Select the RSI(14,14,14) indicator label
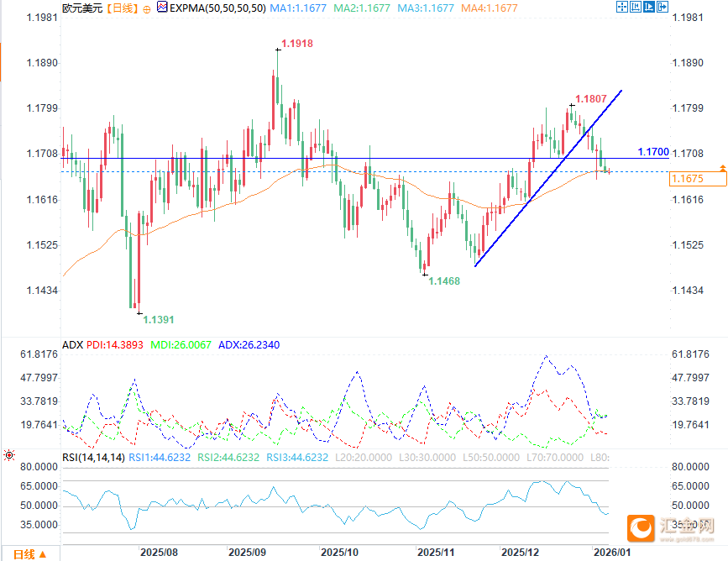Viewport: 728px width, 561px height. [93, 458]
